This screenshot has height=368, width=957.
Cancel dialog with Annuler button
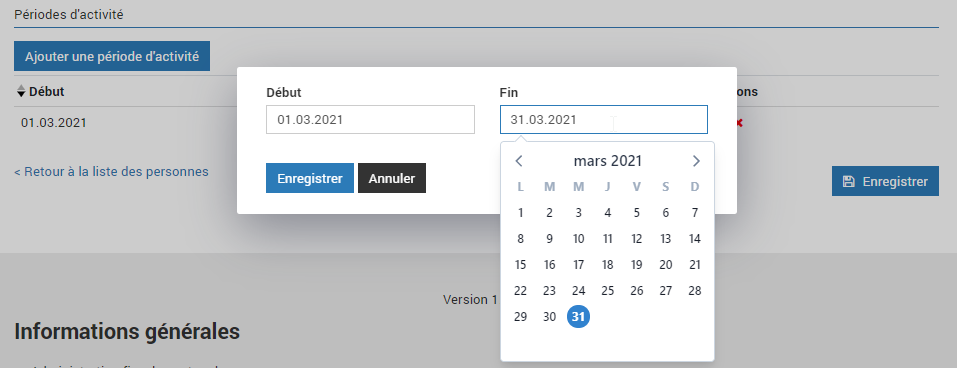pyautogui.click(x=392, y=178)
